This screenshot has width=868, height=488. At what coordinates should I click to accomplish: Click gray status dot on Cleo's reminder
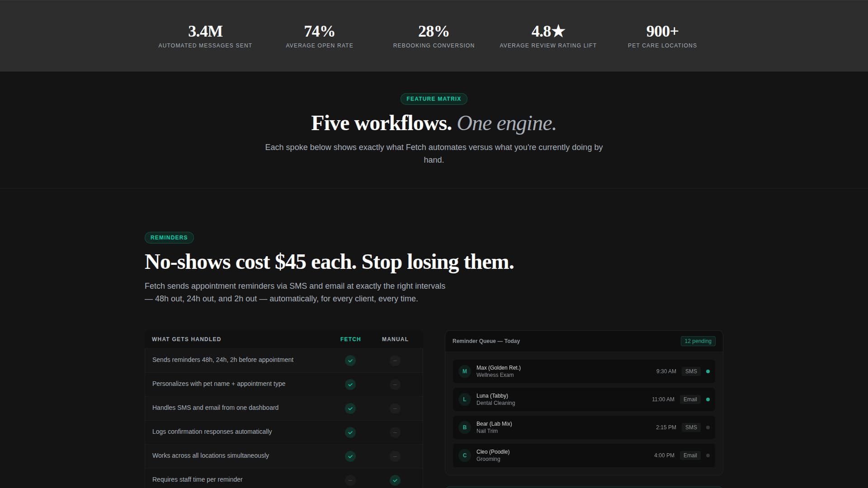tap(708, 455)
